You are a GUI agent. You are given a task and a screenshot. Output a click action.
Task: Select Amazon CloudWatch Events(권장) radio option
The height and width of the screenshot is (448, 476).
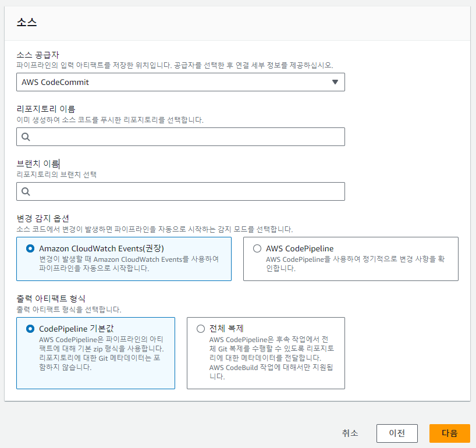pos(30,248)
